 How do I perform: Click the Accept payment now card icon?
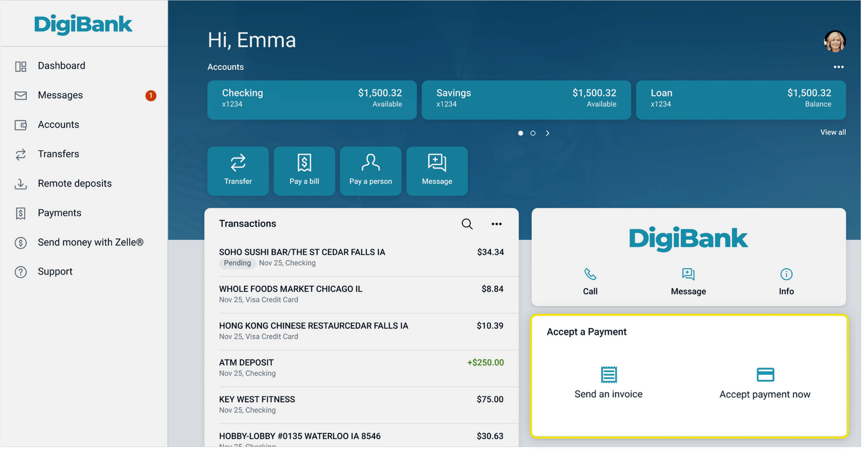click(765, 375)
